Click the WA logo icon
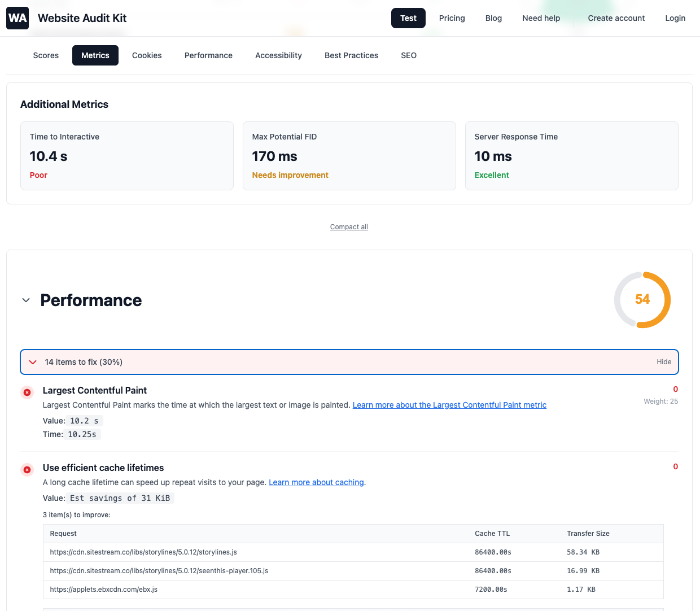Image resolution: width=700 pixels, height=611 pixels. click(x=17, y=18)
